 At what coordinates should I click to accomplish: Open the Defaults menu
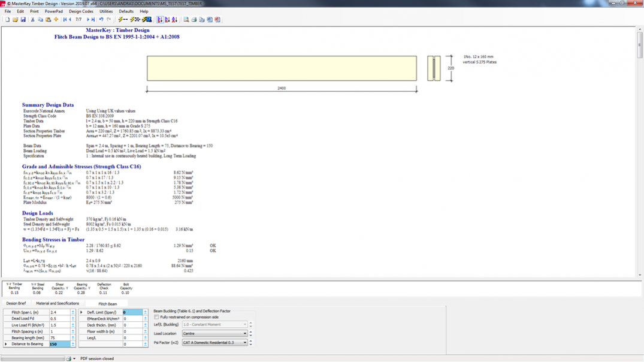point(126,11)
